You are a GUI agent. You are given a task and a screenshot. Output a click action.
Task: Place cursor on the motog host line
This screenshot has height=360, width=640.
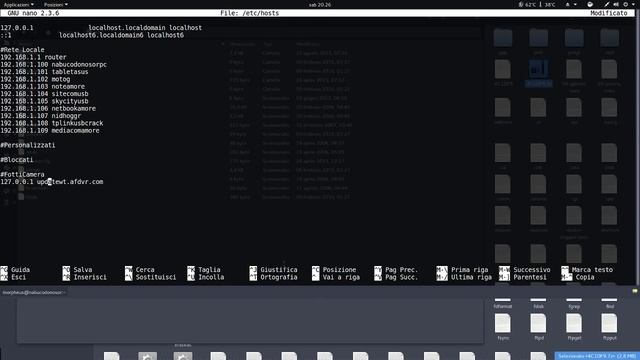point(35,79)
